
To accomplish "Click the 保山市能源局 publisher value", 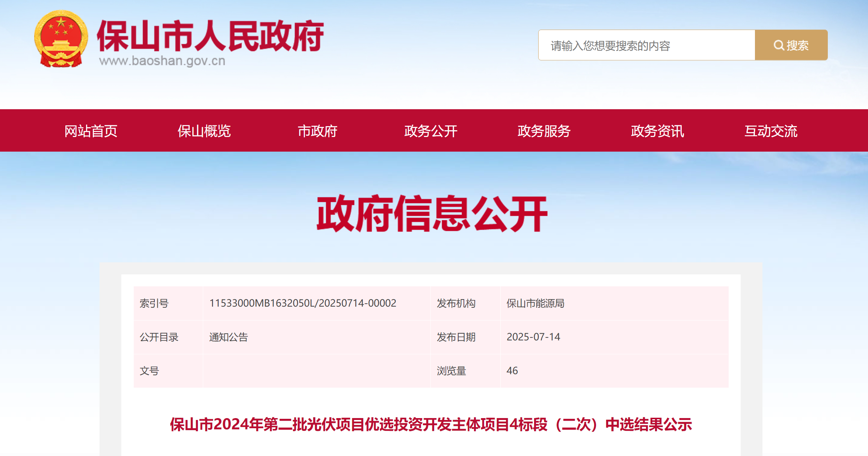I will 536,303.
